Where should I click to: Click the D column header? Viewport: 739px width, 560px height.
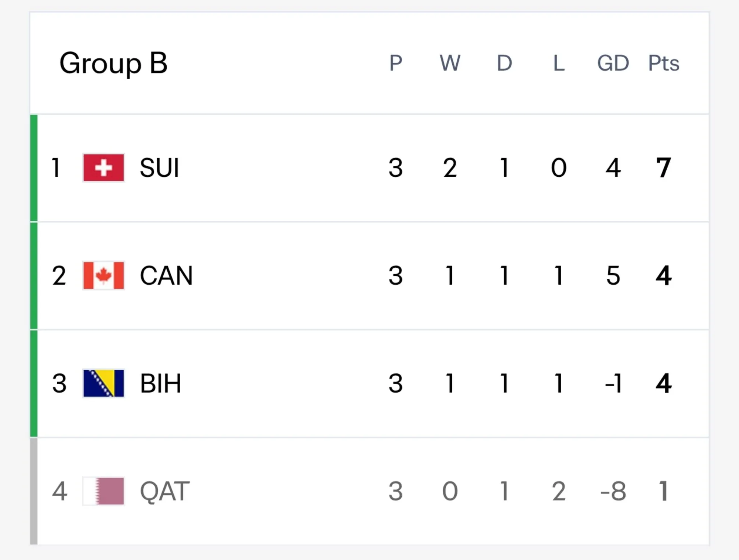tap(504, 63)
